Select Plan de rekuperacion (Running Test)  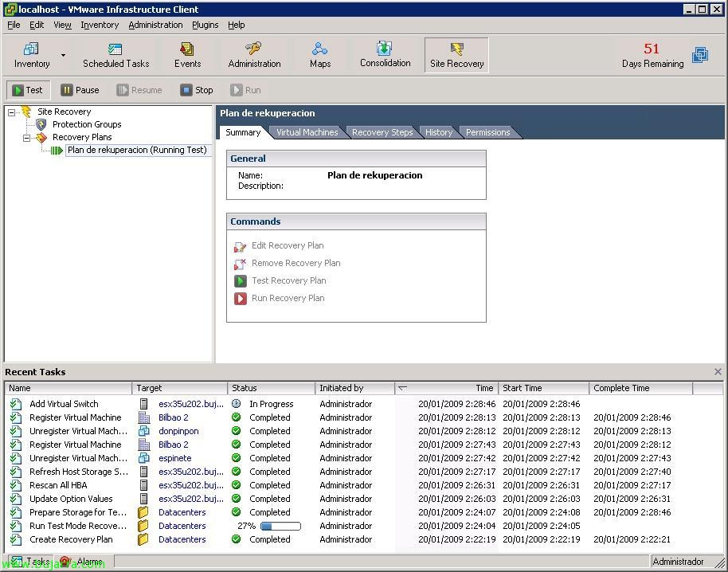tap(137, 150)
